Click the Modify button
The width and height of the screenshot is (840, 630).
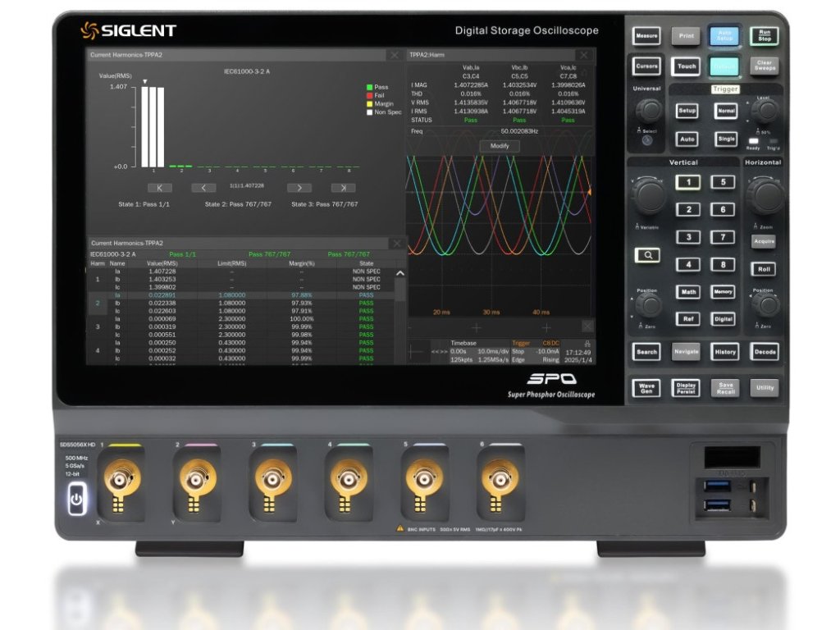click(x=500, y=146)
